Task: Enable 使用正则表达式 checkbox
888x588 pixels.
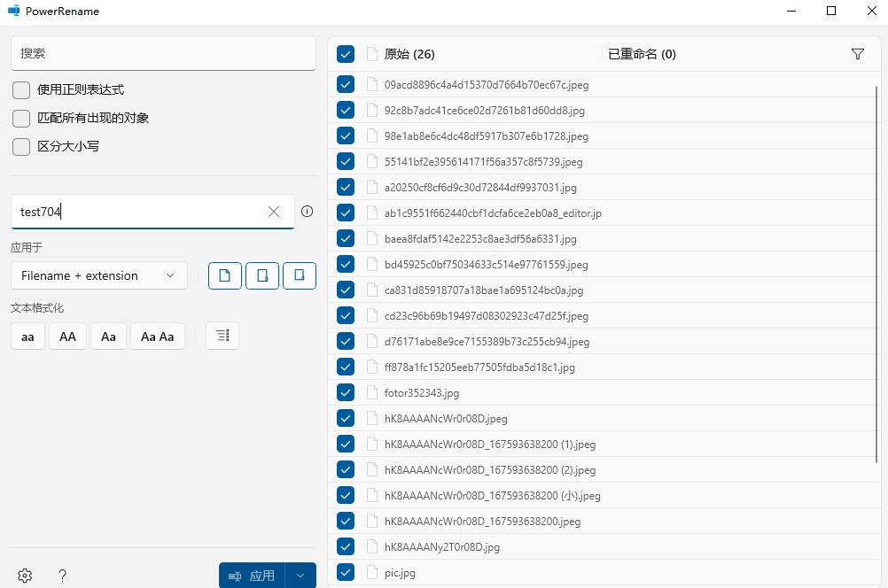Action: coord(21,90)
